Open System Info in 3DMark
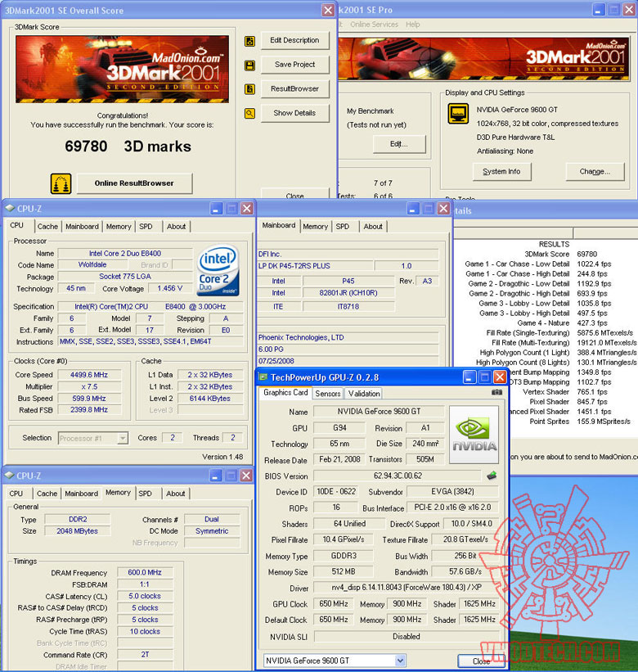The width and height of the screenshot is (638, 672). (502, 171)
